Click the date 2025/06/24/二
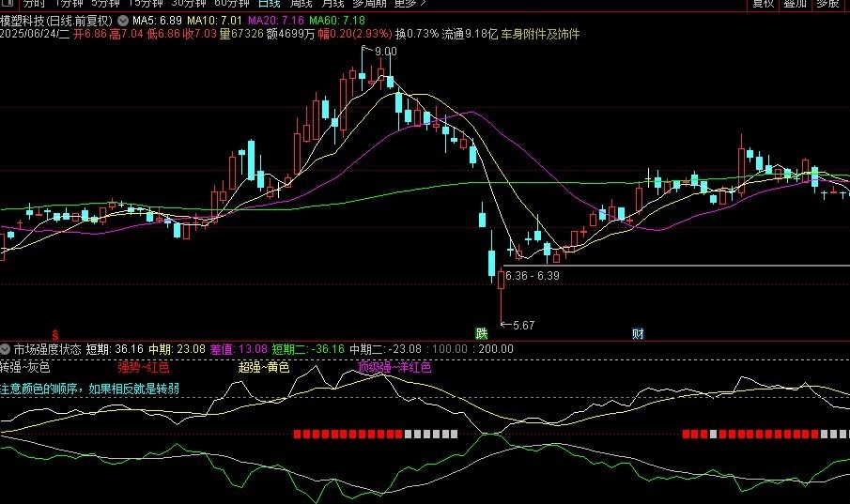Screen dimensions: 850x504 (35, 34)
